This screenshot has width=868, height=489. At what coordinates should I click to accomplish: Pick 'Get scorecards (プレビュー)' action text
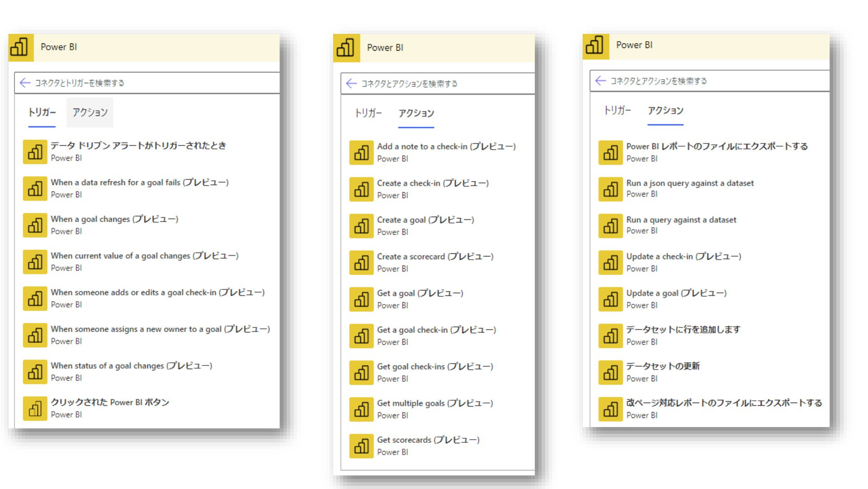[x=428, y=440]
